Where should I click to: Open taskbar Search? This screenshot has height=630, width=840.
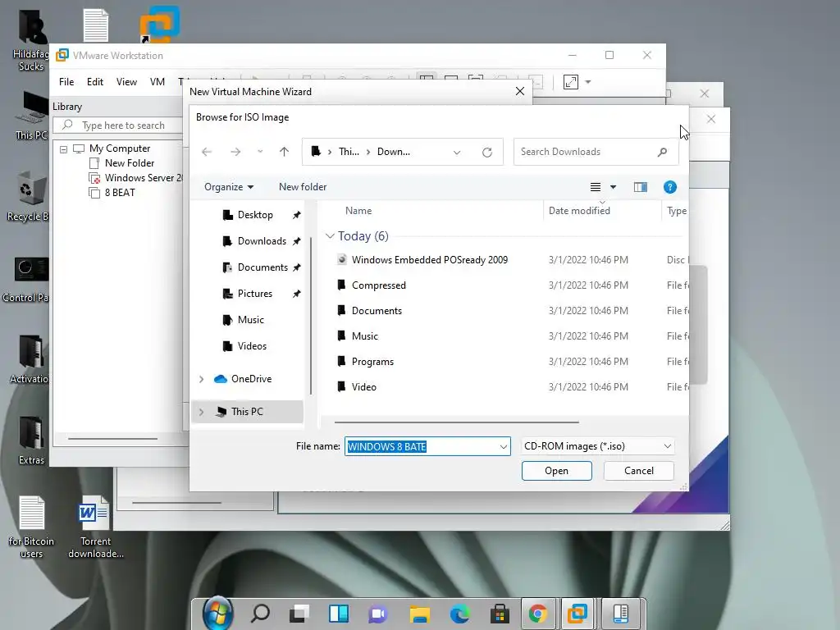tap(260, 613)
